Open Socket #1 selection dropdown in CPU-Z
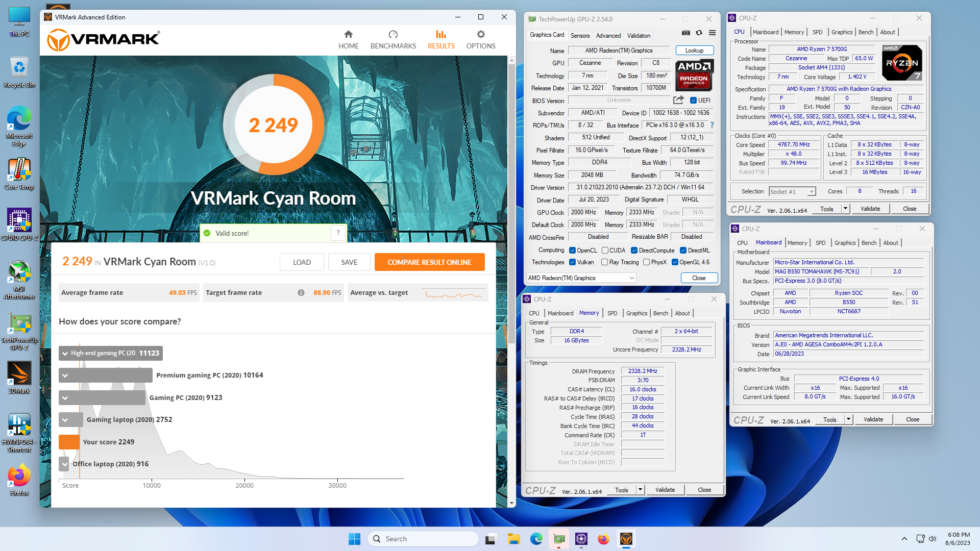Image resolution: width=980 pixels, height=551 pixels. click(793, 192)
